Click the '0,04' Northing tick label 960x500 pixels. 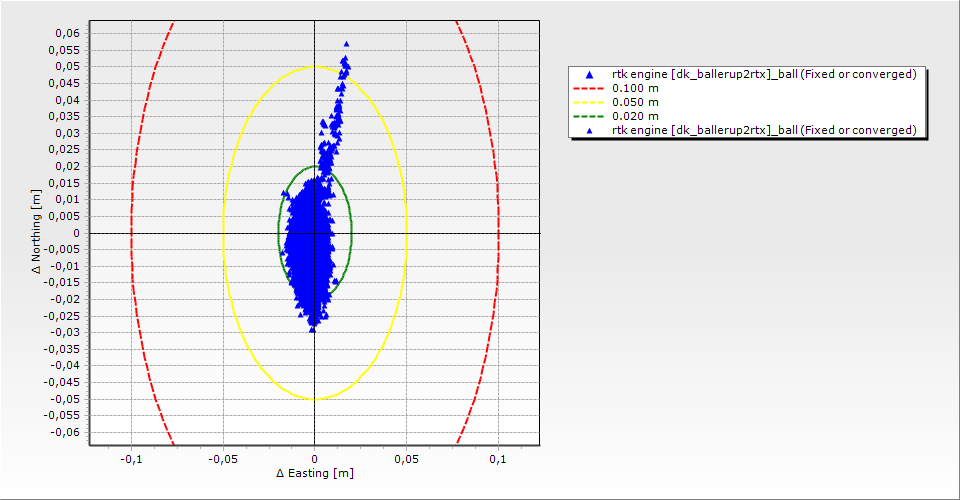pyautogui.click(x=67, y=100)
